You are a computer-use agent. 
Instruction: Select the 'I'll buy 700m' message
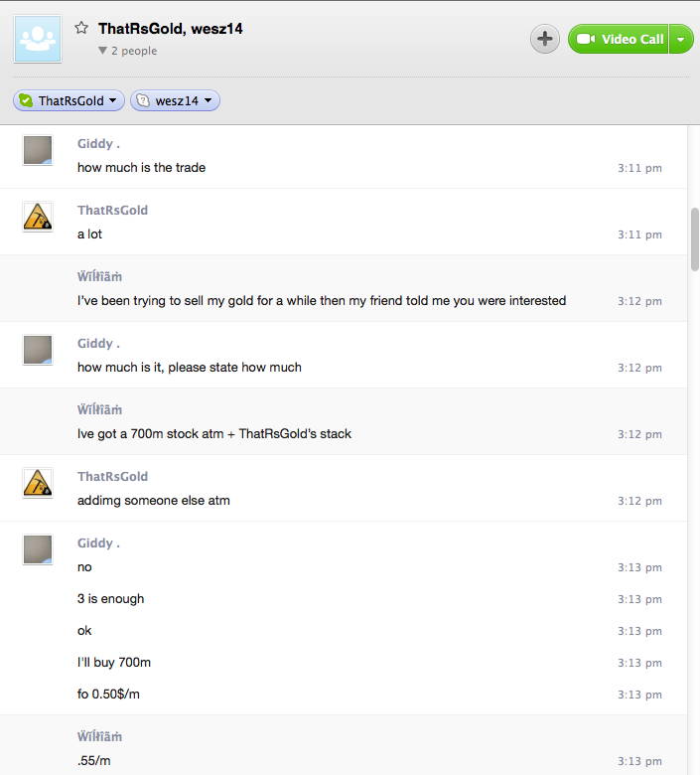tap(114, 663)
